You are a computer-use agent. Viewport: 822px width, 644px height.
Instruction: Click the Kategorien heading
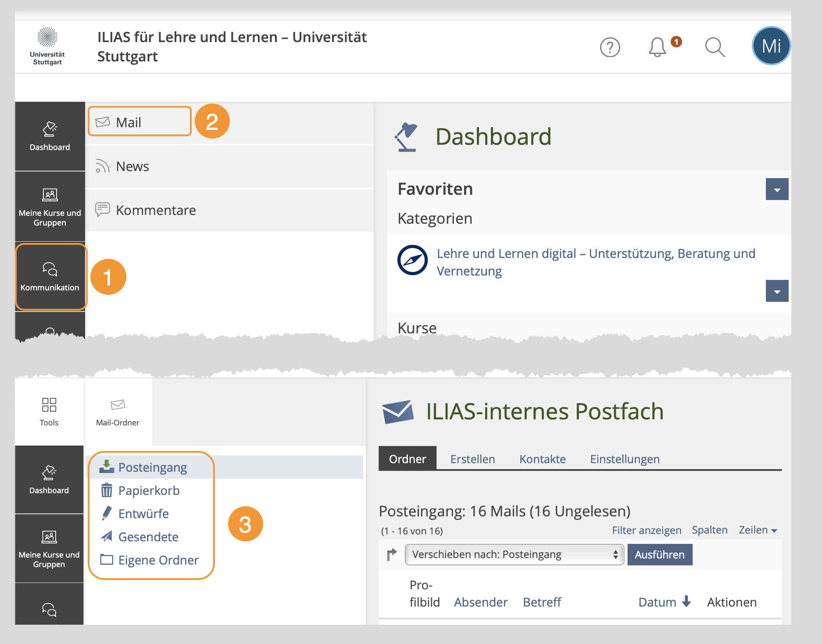tap(435, 218)
